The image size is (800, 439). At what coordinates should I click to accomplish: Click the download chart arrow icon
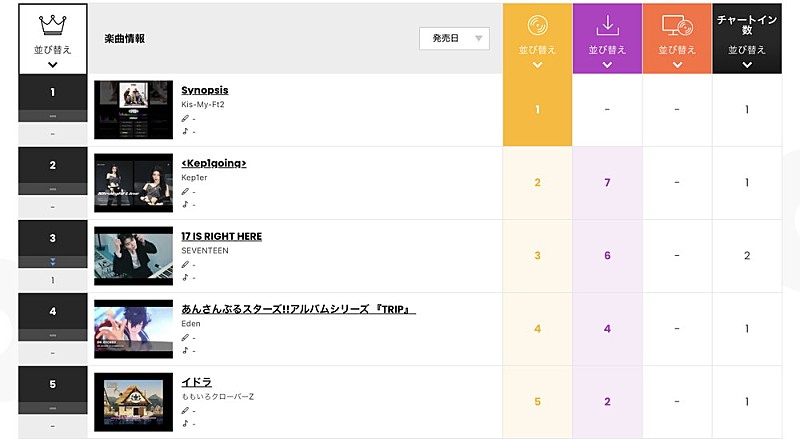coord(607,25)
